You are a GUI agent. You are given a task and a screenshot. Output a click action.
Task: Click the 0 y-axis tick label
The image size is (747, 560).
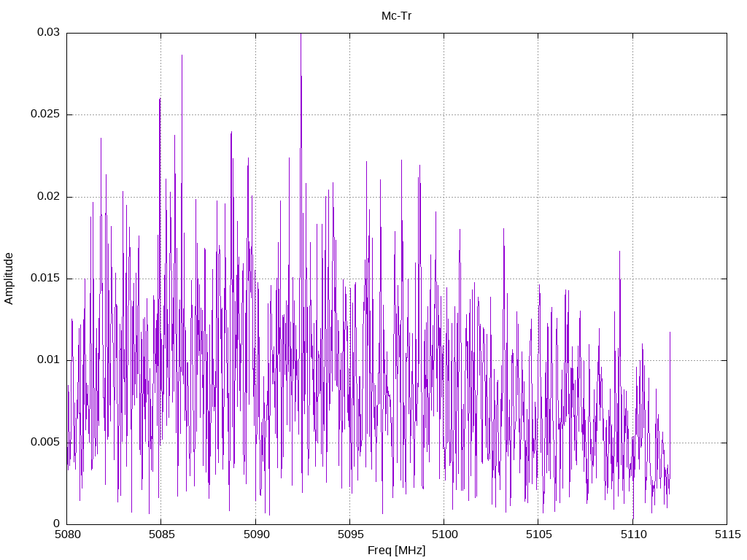click(57, 524)
